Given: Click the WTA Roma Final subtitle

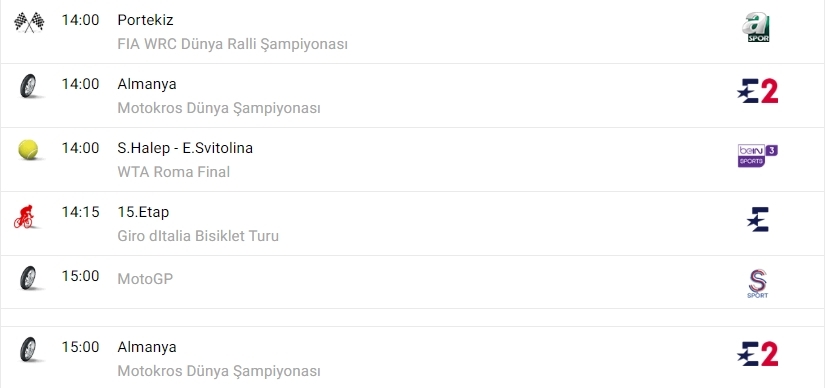Looking at the screenshot, I should (174, 172).
